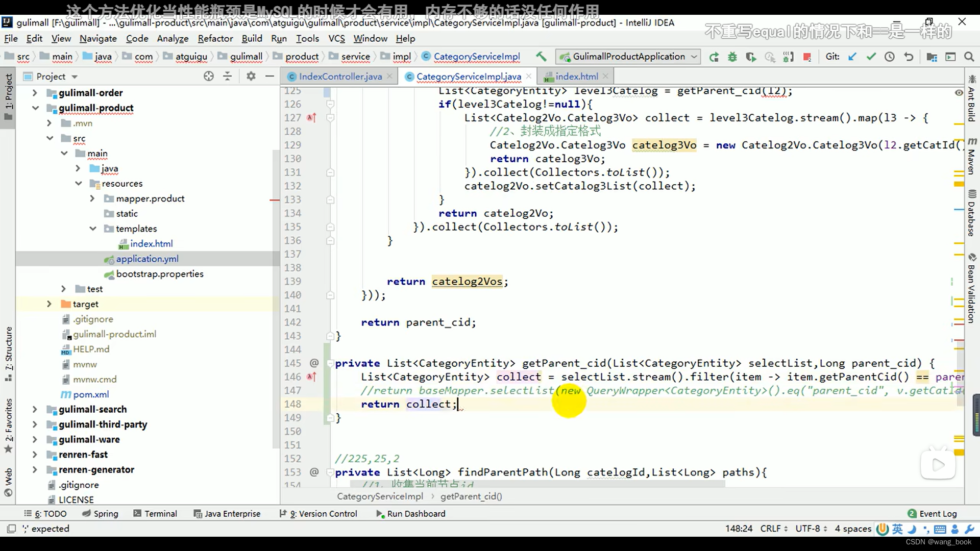Switch to IndexController.java tab
Viewport: 980px width, 551px height.
coord(340,76)
